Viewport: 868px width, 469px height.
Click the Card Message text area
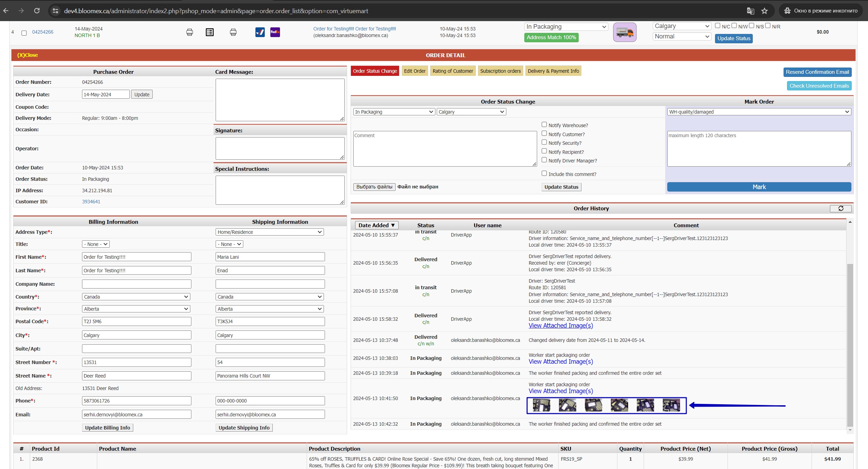[x=280, y=100]
